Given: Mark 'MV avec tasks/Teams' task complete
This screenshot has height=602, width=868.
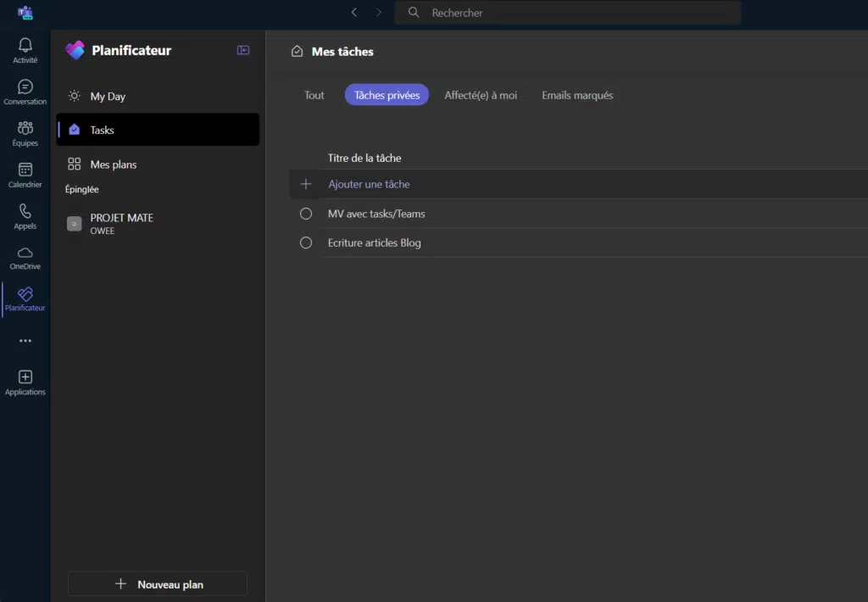Looking at the screenshot, I should click(x=306, y=214).
